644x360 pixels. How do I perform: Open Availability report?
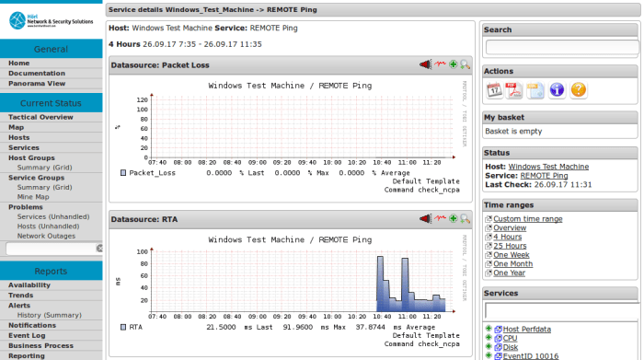tap(29, 285)
